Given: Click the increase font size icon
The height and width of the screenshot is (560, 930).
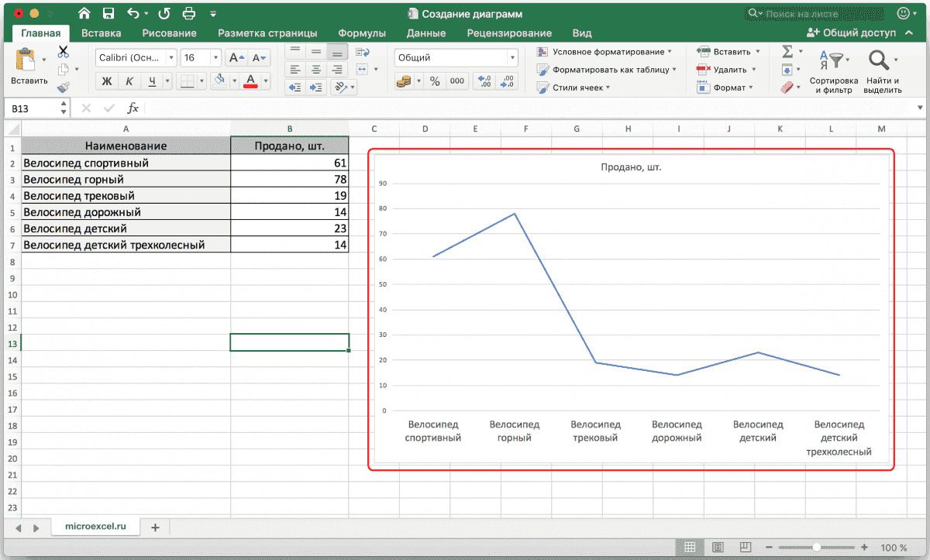Looking at the screenshot, I should pos(236,58).
